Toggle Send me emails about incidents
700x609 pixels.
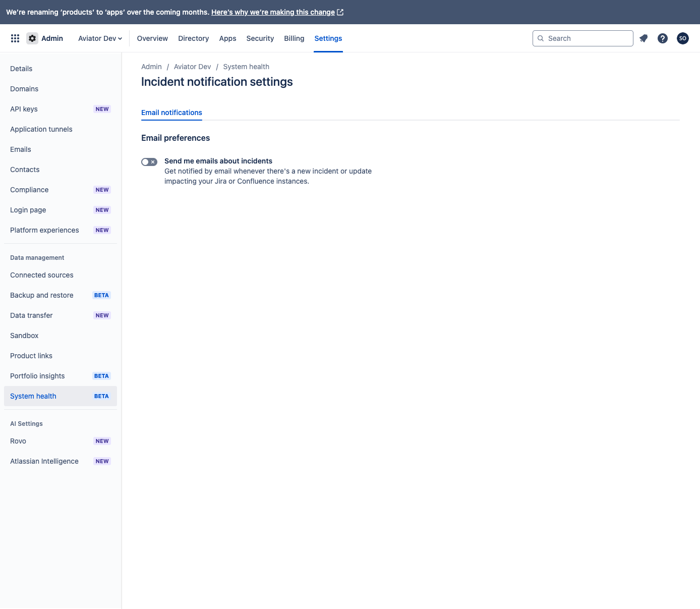click(x=149, y=162)
